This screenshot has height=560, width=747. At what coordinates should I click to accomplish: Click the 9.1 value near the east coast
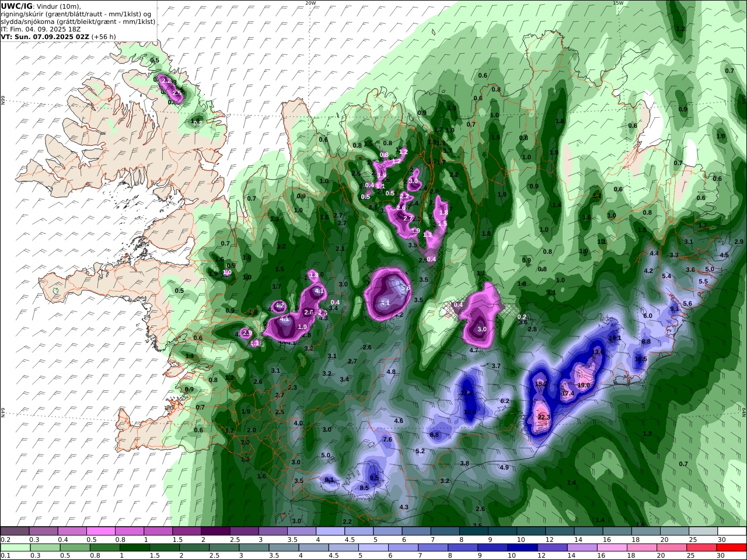tap(674, 309)
